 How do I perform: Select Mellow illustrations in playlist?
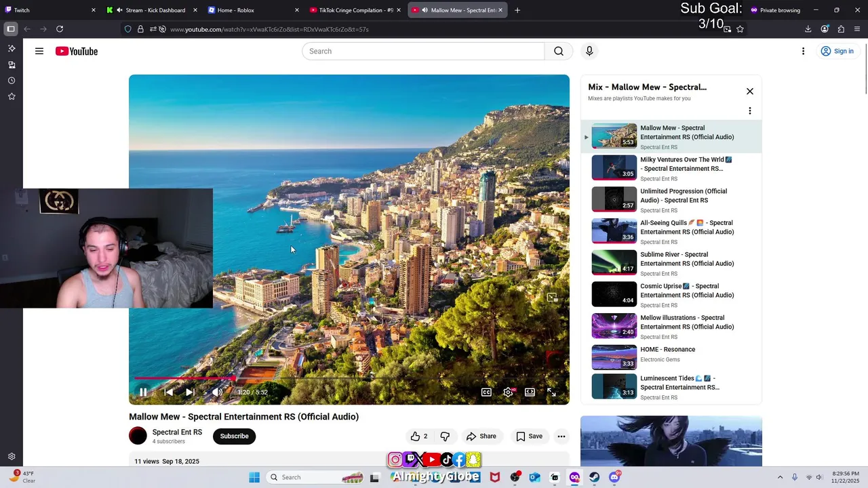tap(671, 326)
